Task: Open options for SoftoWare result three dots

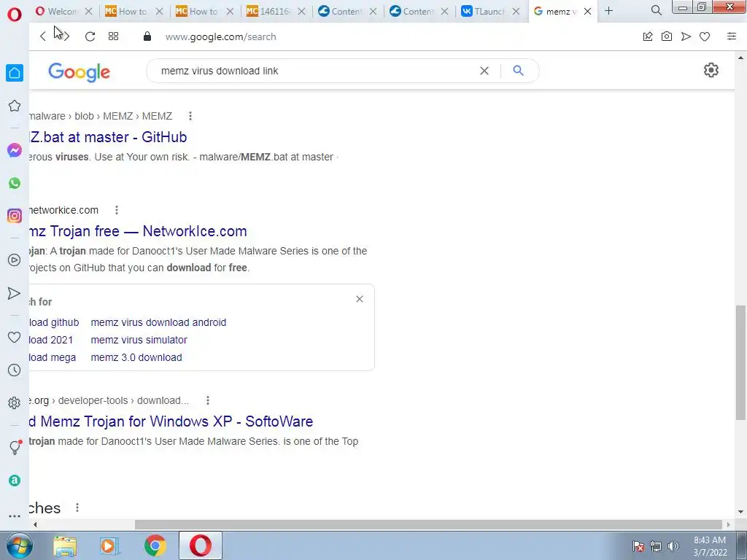Action: pos(208,400)
